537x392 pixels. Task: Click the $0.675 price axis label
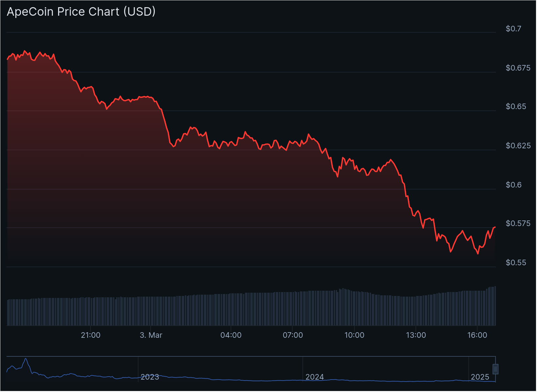[518, 68]
